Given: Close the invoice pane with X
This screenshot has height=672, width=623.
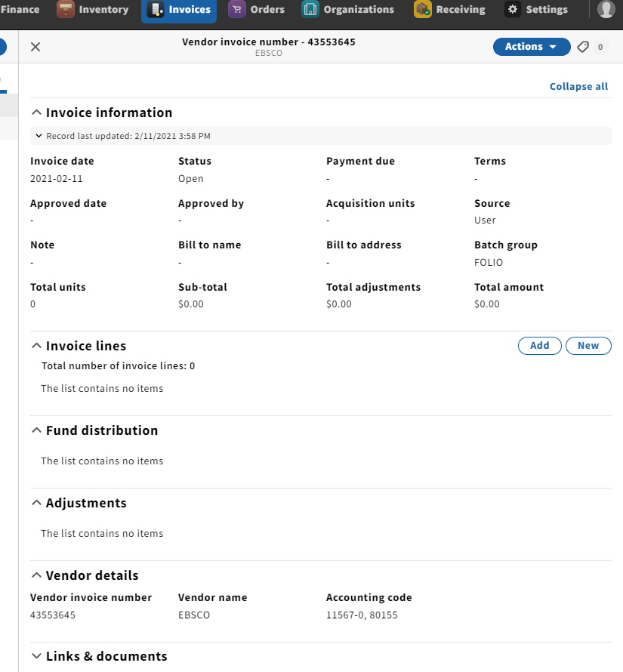Looking at the screenshot, I should (x=35, y=47).
